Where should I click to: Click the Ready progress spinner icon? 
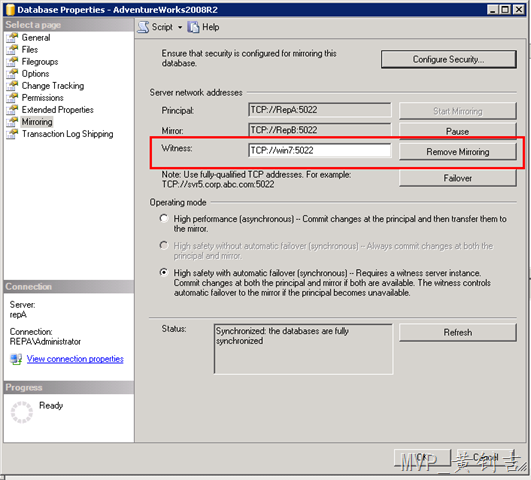click(22, 412)
